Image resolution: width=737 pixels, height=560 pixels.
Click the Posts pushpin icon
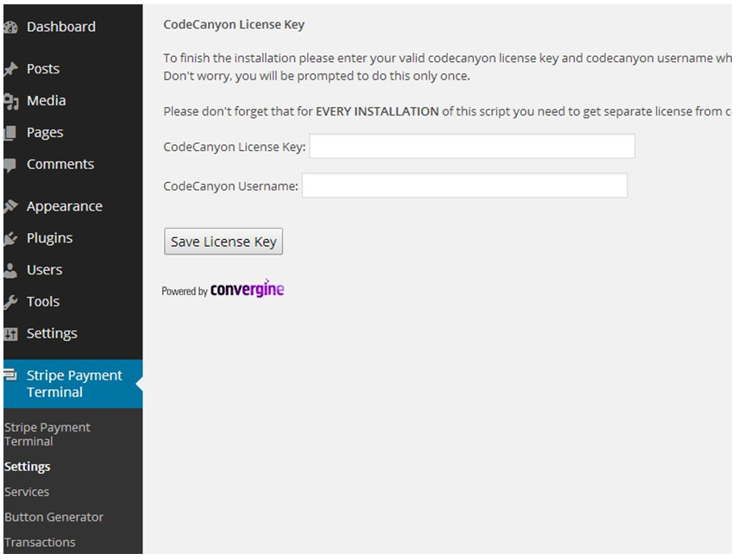pos(10,69)
